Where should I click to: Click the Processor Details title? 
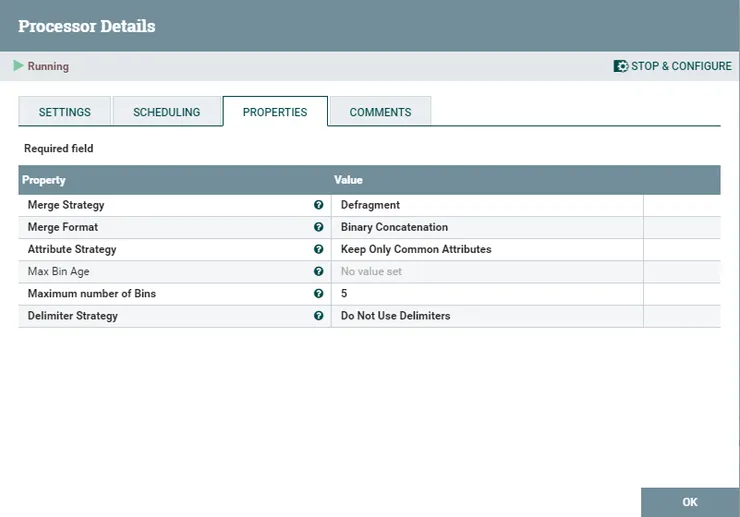(x=87, y=26)
